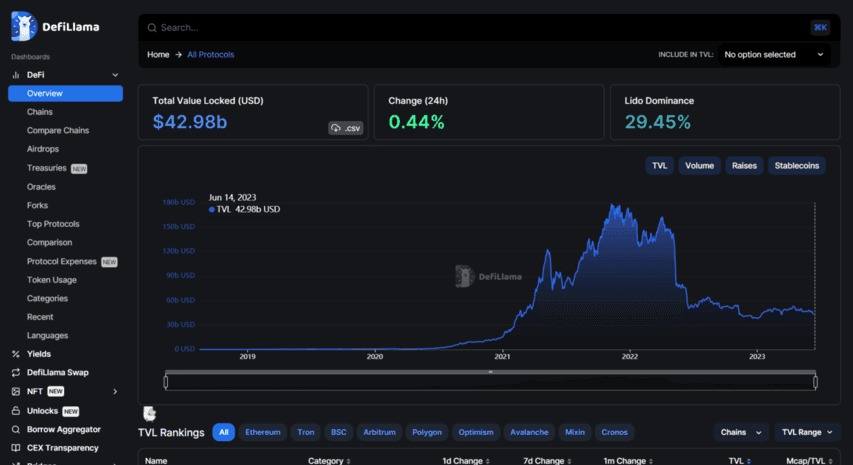Viewport: 853px width, 465px height.
Task: Click the ⌘K shortcut badge
Action: click(820, 27)
